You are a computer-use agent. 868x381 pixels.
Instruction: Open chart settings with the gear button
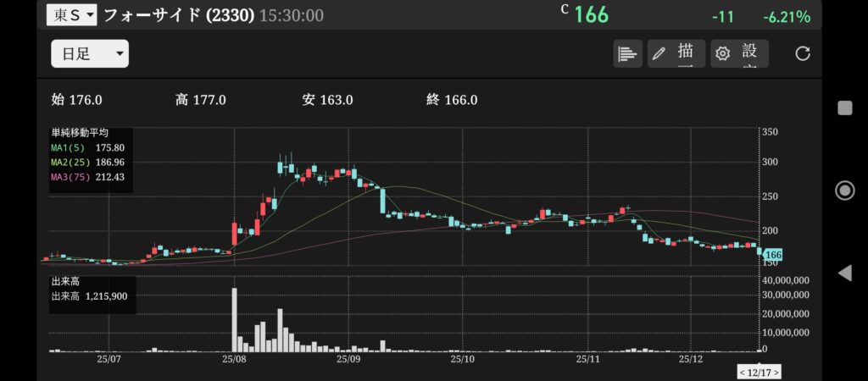pos(739,53)
